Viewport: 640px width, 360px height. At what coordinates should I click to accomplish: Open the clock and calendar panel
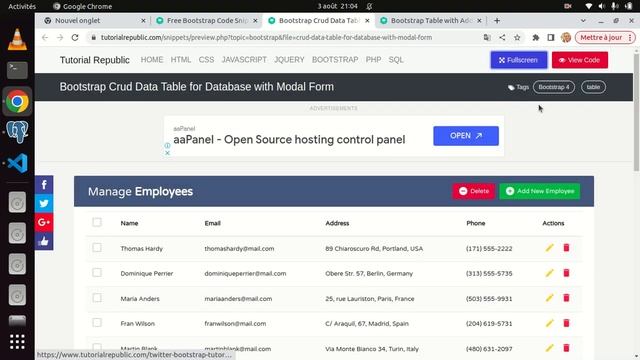[337, 6]
